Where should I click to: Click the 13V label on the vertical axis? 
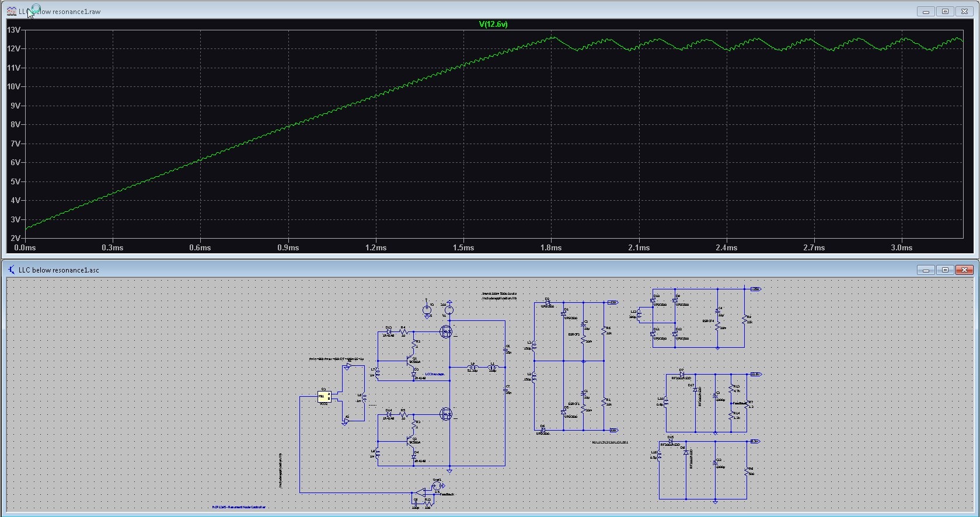click(13, 30)
